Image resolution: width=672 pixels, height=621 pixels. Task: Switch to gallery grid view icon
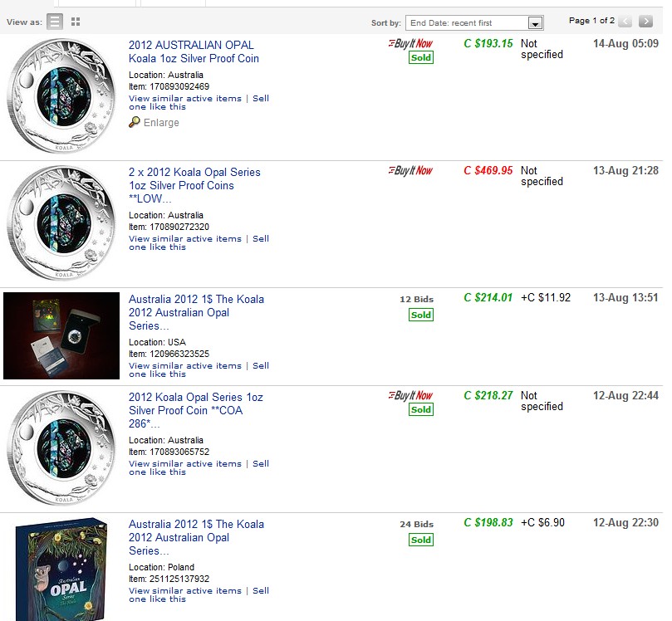coord(76,22)
